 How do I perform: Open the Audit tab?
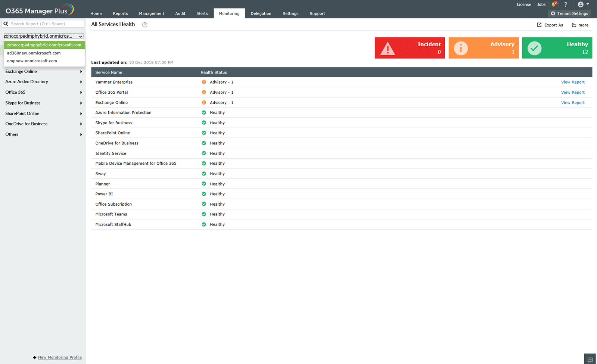(x=180, y=13)
